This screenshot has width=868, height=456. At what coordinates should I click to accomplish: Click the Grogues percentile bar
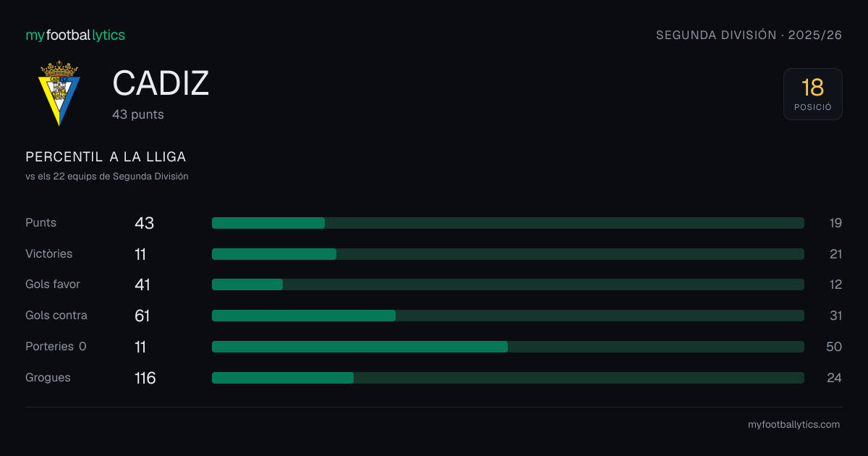tap(508, 378)
